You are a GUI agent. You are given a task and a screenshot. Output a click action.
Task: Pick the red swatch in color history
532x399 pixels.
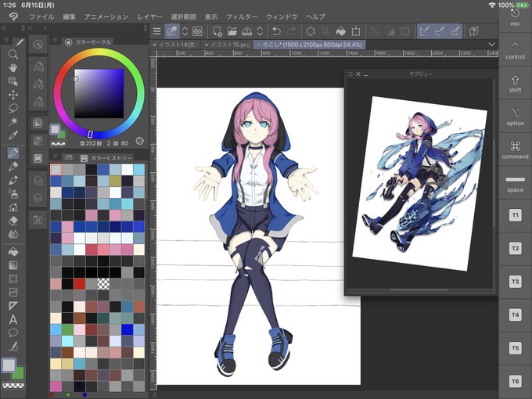79,284
